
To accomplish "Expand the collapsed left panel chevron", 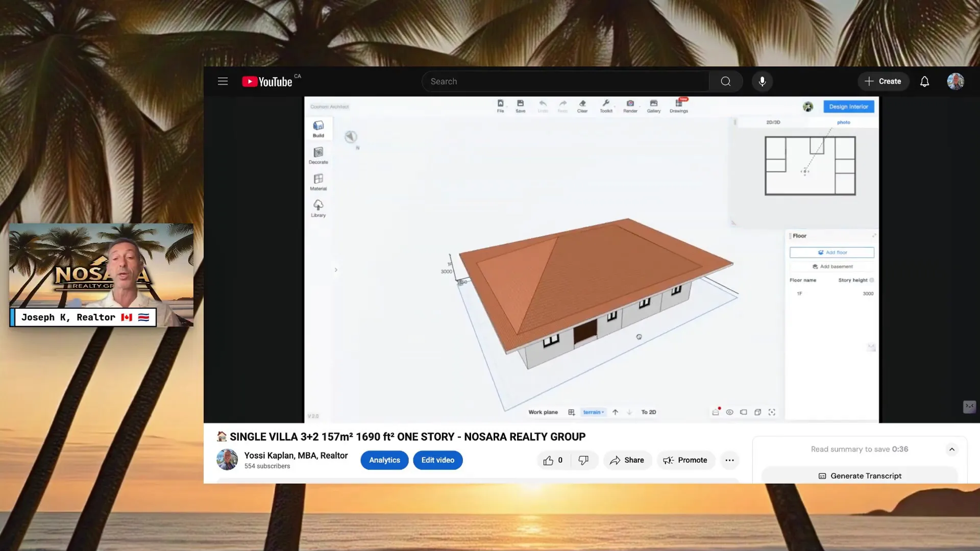I will click(x=336, y=270).
